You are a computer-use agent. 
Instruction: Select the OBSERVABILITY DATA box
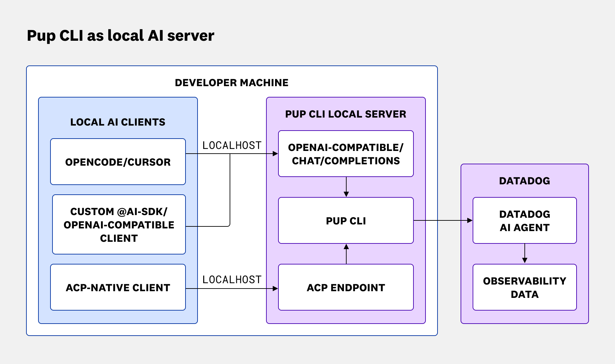pyautogui.click(x=525, y=287)
